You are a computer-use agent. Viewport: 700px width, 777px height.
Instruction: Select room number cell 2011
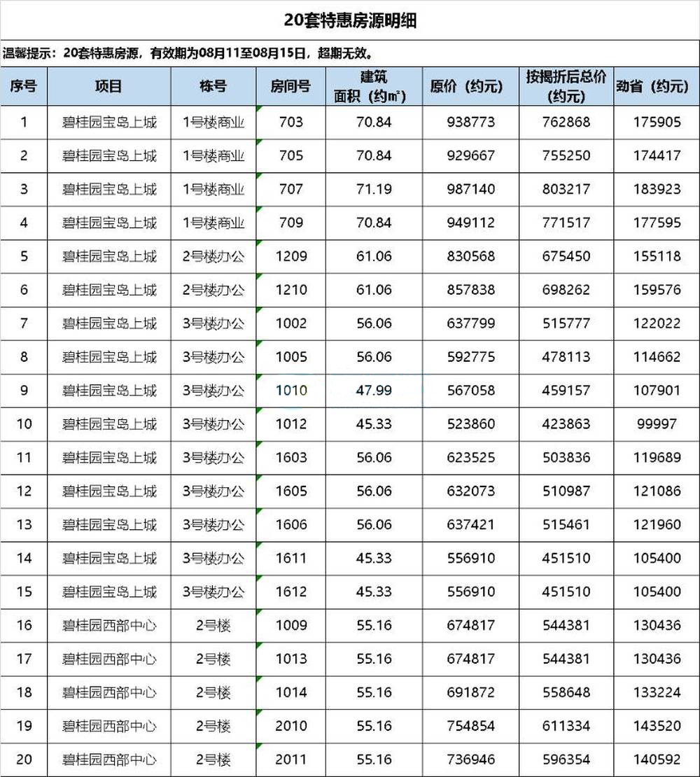pos(290,759)
